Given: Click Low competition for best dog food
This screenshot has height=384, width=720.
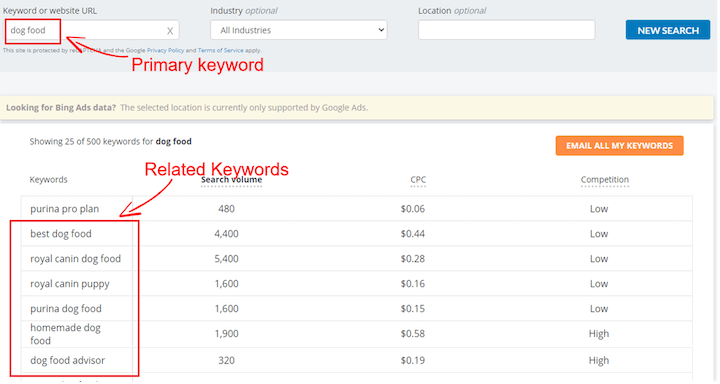Looking at the screenshot, I should [599, 234].
